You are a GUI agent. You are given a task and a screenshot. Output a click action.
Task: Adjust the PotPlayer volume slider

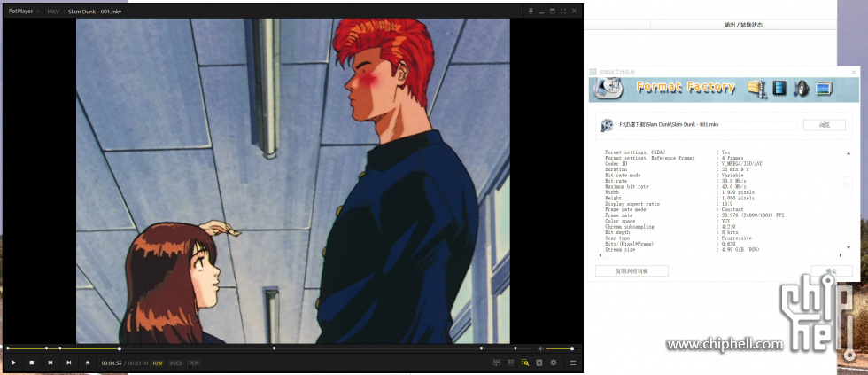(x=560, y=348)
